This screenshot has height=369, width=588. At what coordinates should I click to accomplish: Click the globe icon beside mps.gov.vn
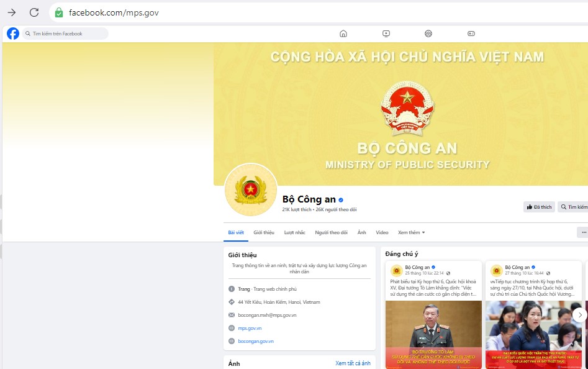pyautogui.click(x=232, y=328)
